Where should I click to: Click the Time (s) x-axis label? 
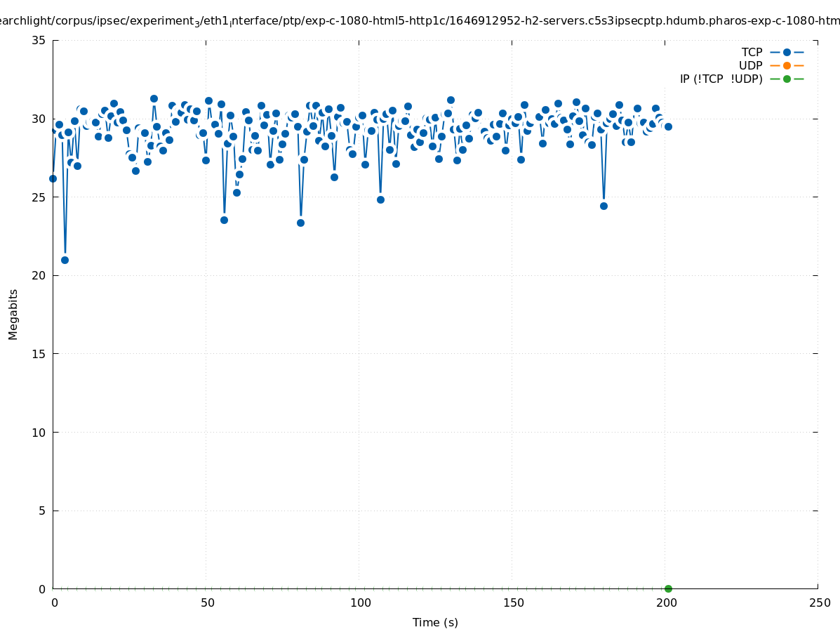pyautogui.click(x=435, y=622)
